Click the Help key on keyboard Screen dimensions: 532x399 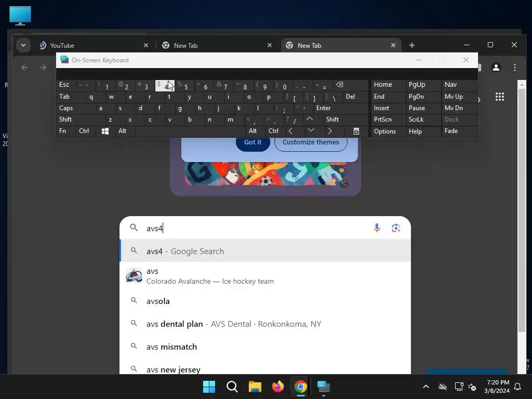(423, 131)
